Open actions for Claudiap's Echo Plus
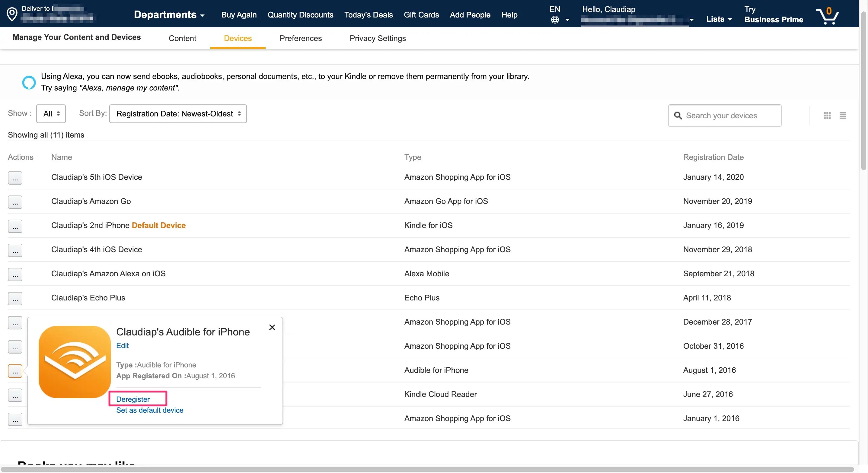The width and height of the screenshot is (868, 473). point(15,298)
